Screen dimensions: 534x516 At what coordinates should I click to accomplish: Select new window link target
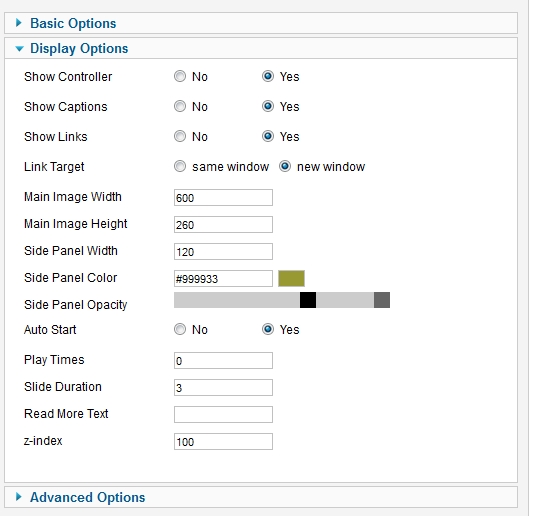point(285,166)
